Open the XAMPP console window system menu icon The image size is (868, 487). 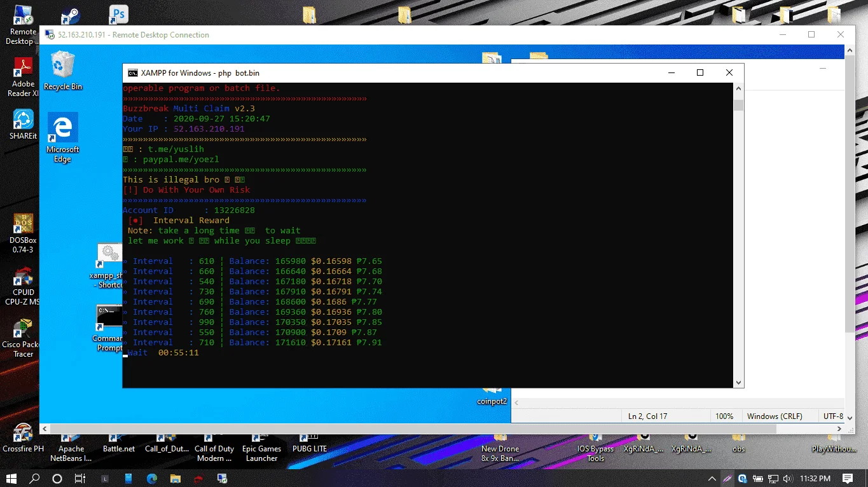click(x=132, y=73)
